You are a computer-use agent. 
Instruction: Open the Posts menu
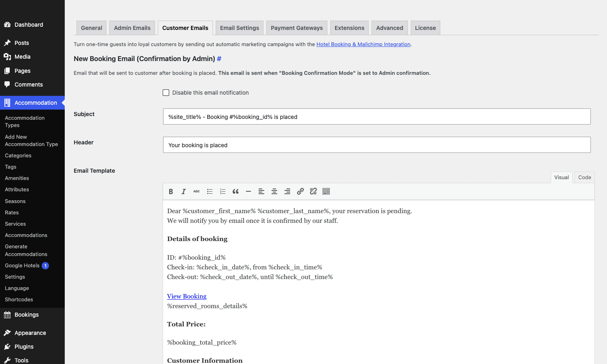pyautogui.click(x=32, y=43)
